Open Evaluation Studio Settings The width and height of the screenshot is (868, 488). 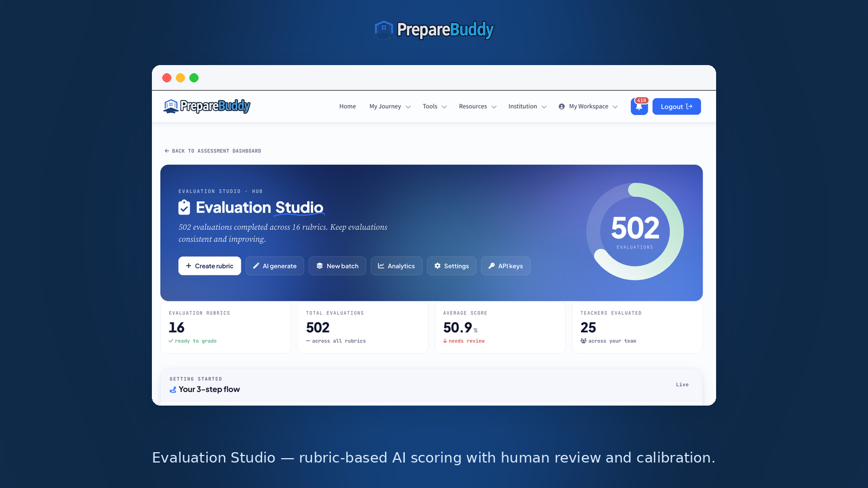coord(452,266)
